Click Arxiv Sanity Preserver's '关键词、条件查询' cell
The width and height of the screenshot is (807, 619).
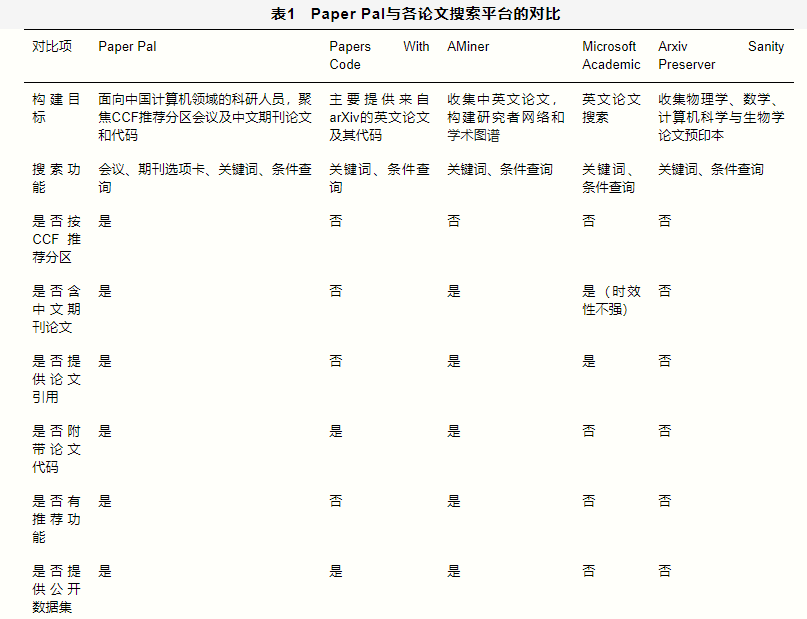[711, 169]
